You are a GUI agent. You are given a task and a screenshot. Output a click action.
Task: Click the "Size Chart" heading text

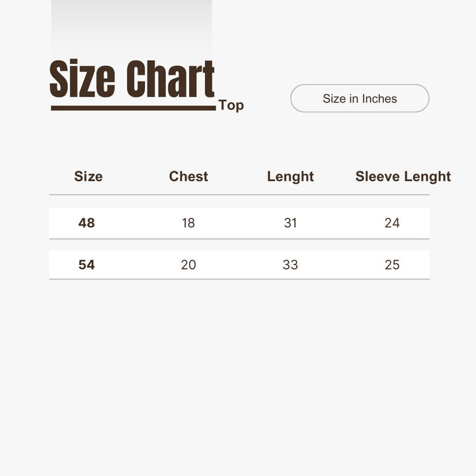coord(132,79)
